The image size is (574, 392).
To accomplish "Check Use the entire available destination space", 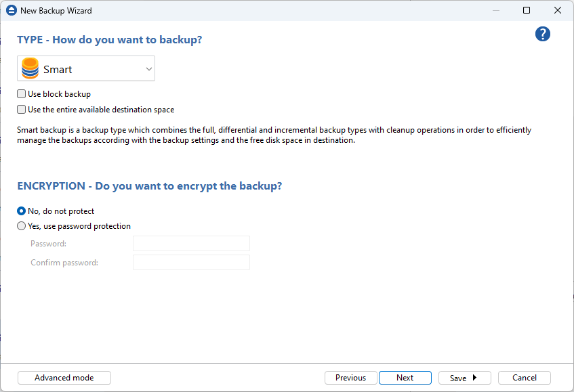I will point(22,110).
